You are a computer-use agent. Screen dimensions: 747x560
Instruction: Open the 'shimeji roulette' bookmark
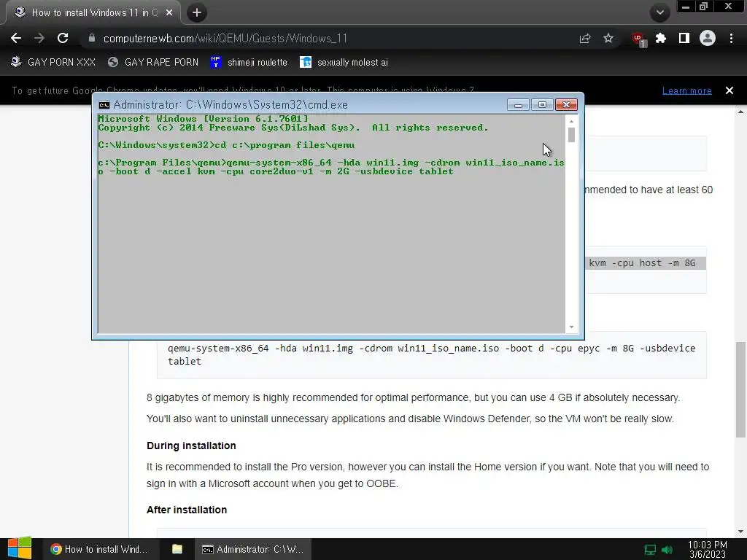(x=249, y=63)
